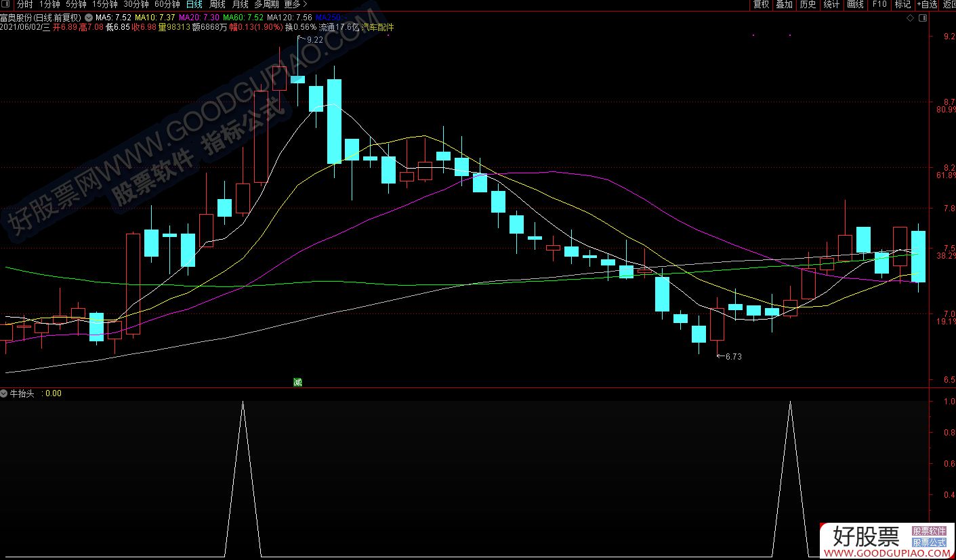Open the 历史 history button

click(x=808, y=4)
